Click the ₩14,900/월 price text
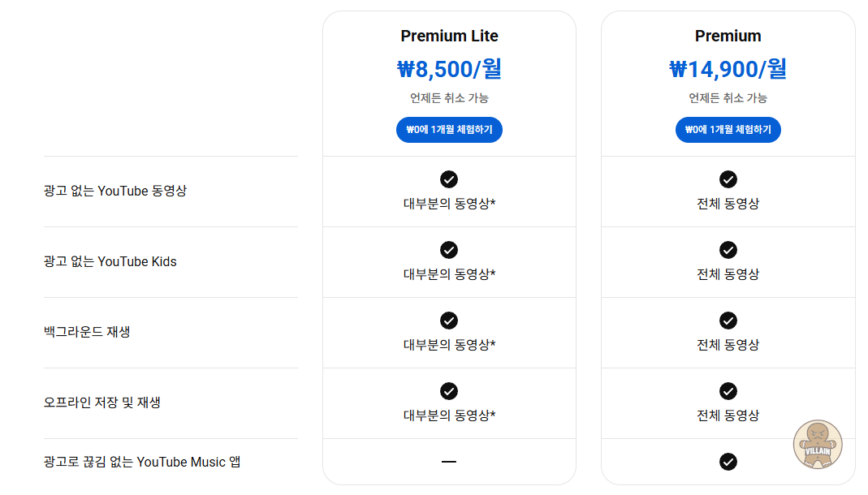 point(728,69)
